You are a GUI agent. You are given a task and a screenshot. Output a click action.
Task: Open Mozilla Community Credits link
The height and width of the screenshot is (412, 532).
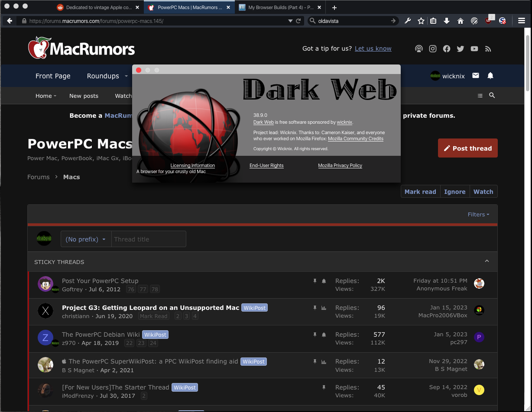click(356, 138)
